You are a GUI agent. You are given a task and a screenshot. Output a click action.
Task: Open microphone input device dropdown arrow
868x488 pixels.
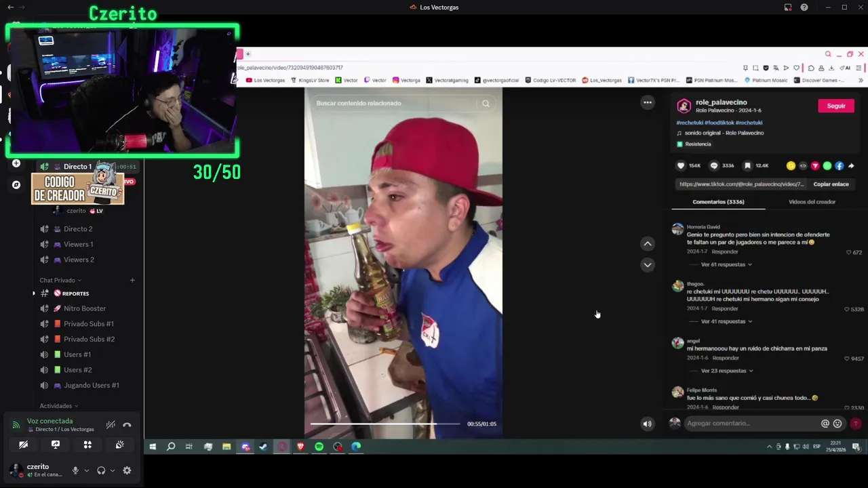click(86, 470)
